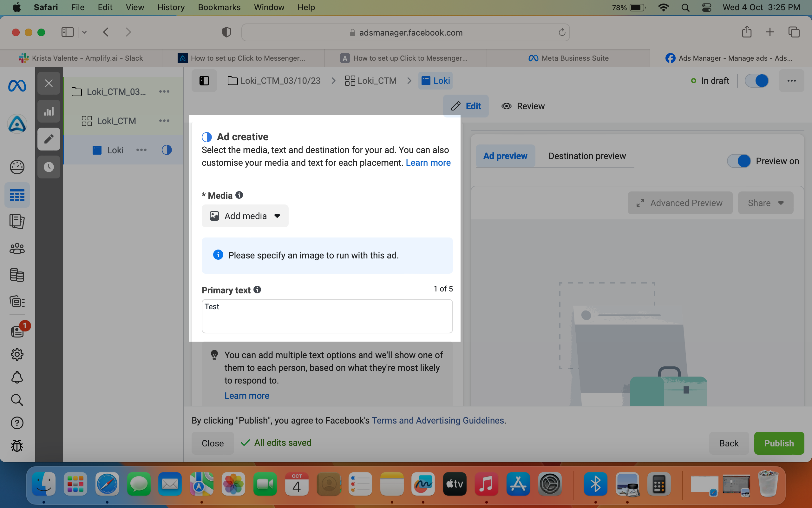Go back with Safari back arrow

click(106, 32)
